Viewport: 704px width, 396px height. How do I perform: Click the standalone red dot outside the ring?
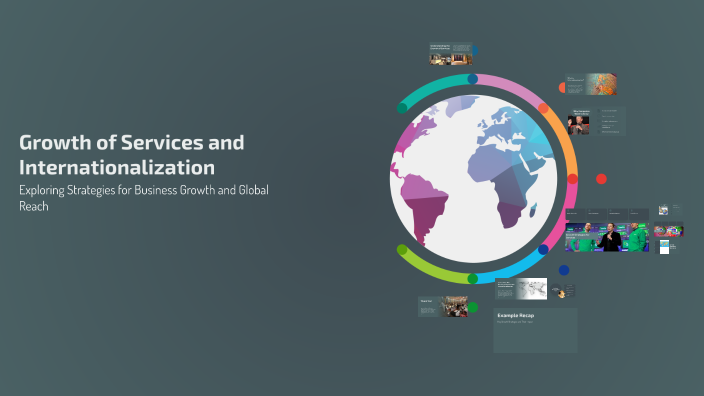pos(601,179)
